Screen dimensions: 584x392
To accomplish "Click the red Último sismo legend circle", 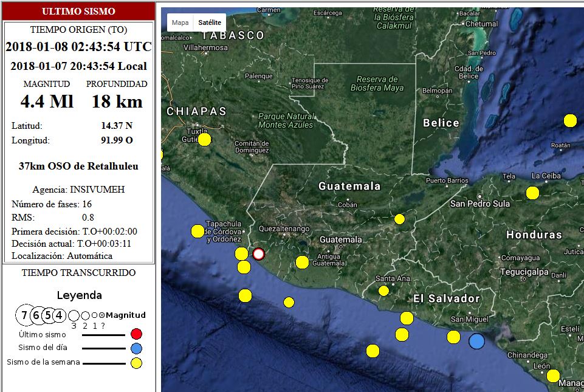I will [x=136, y=334].
